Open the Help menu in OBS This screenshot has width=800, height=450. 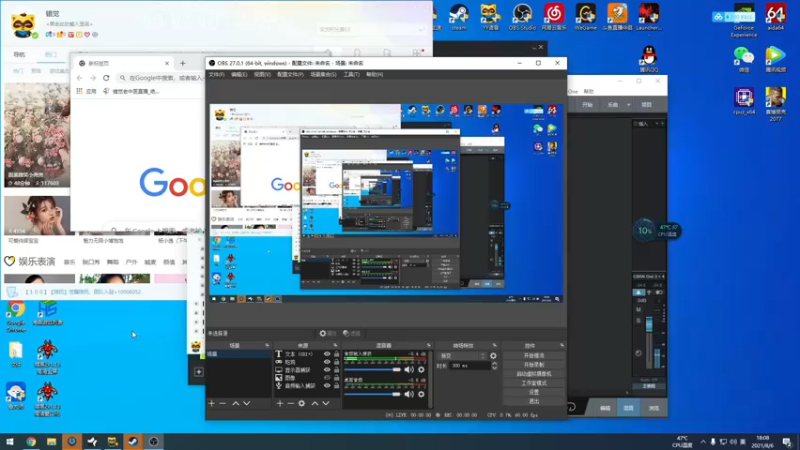click(374, 74)
